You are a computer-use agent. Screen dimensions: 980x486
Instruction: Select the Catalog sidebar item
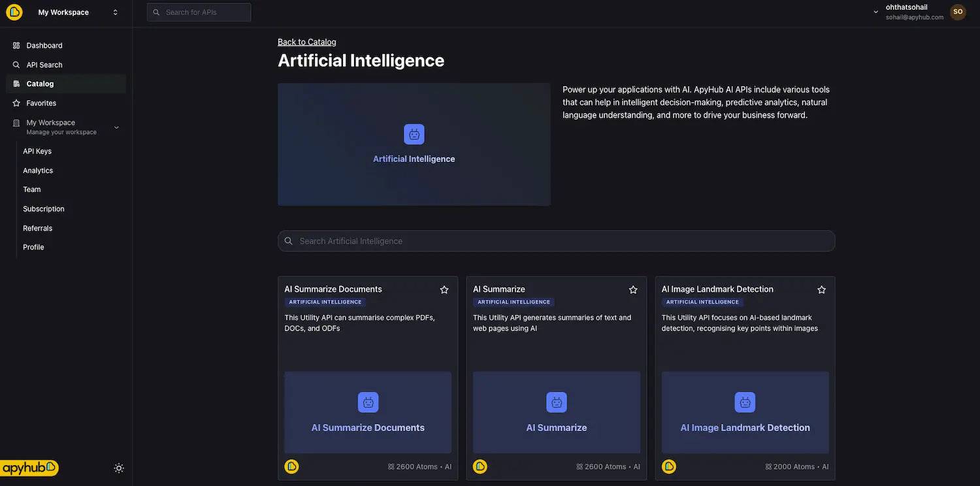[65, 84]
